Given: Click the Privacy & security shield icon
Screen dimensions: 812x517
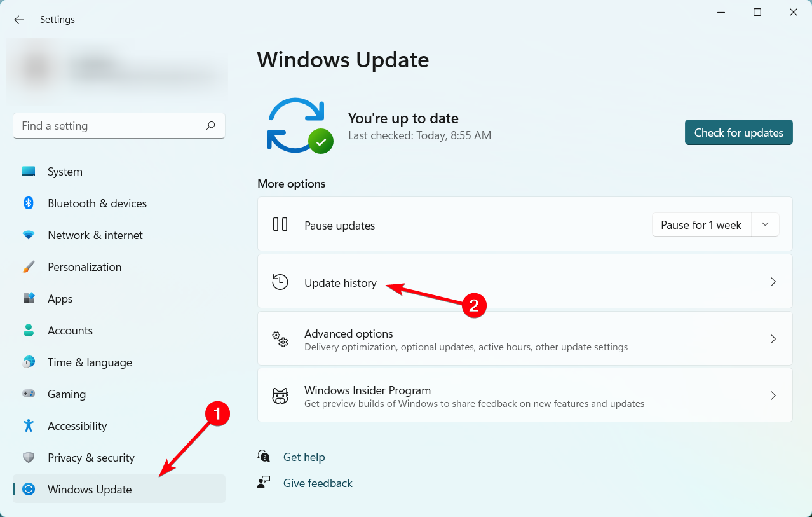Looking at the screenshot, I should pos(29,458).
